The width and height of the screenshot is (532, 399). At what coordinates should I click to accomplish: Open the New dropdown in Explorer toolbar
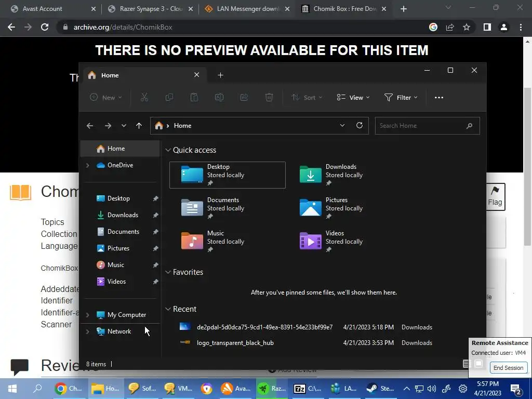(105, 98)
